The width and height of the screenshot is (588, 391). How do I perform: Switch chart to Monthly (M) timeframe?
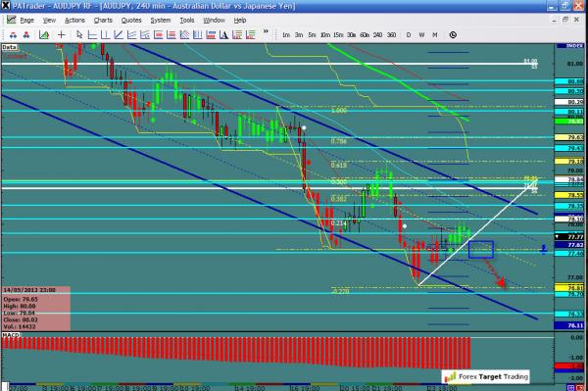click(434, 35)
